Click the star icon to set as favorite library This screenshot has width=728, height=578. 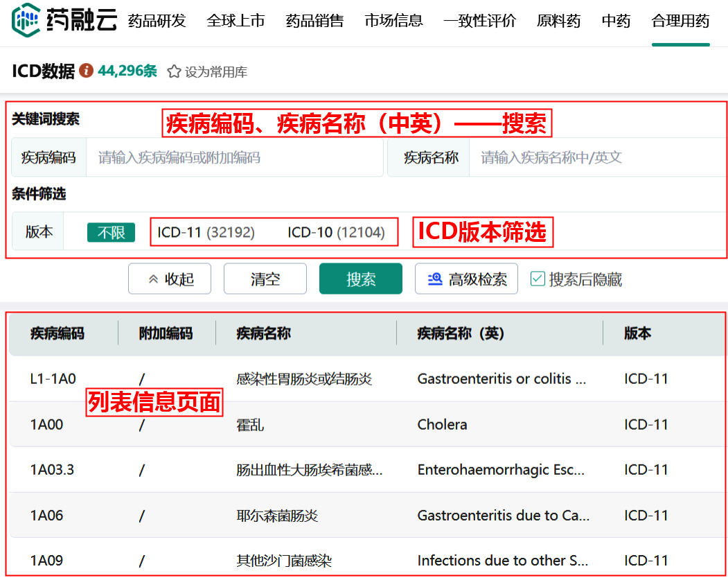click(x=174, y=71)
